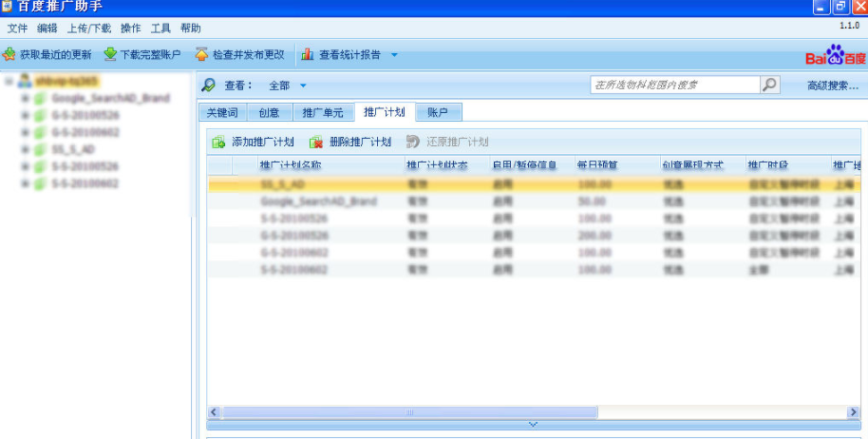Viewport: 868px width, 439px height.
Task: Expand the G-S-20100602 tree node
Action: coord(25,132)
